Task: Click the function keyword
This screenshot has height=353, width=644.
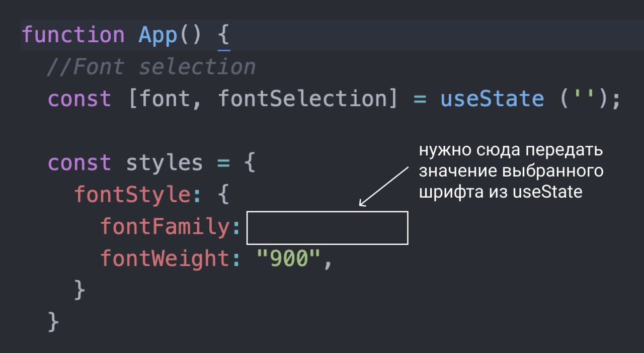Action: click(x=73, y=35)
